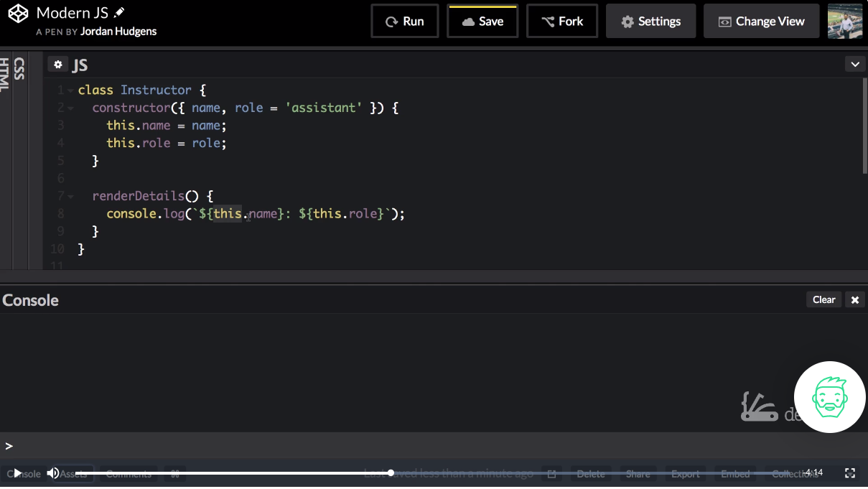The height and width of the screenshot is (489, 868).
Task: Click the save status icon in the footer
Action: [551, 473]
